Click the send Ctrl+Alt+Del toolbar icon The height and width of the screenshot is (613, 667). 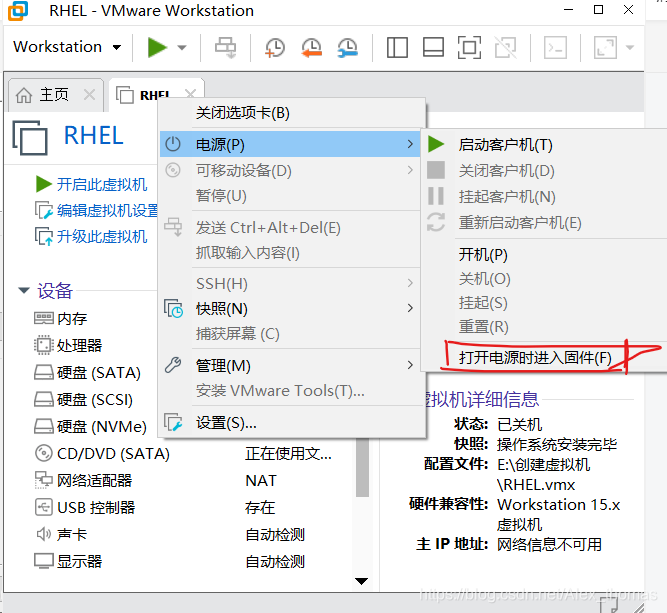[225, 47]
